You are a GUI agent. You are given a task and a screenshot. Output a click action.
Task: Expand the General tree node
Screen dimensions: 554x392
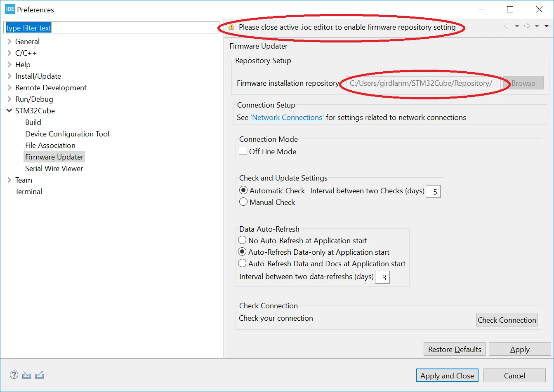tap(9, 42)
